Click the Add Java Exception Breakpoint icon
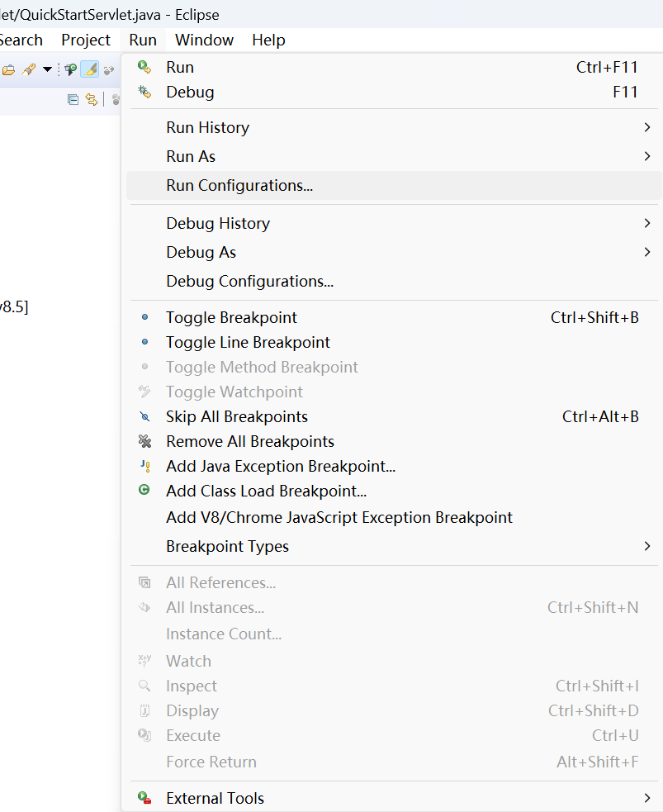The height and width of the screenshot is (812, 663). [x=144, y=467]
